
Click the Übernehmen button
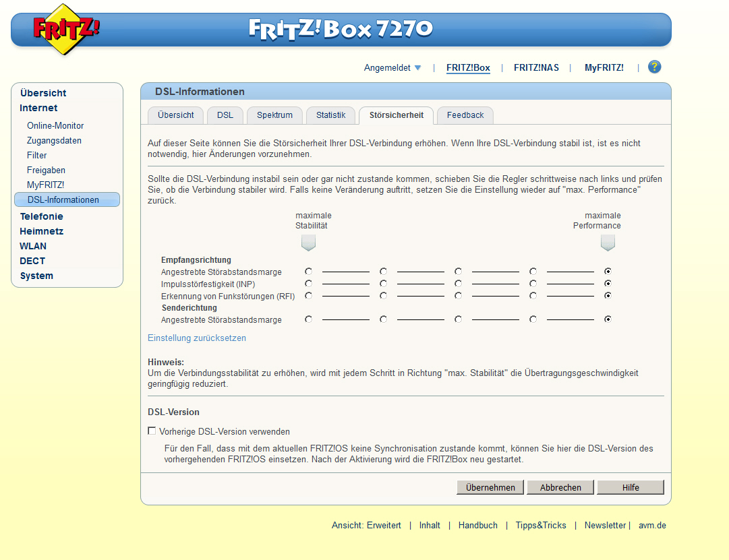tap(490, 487)
